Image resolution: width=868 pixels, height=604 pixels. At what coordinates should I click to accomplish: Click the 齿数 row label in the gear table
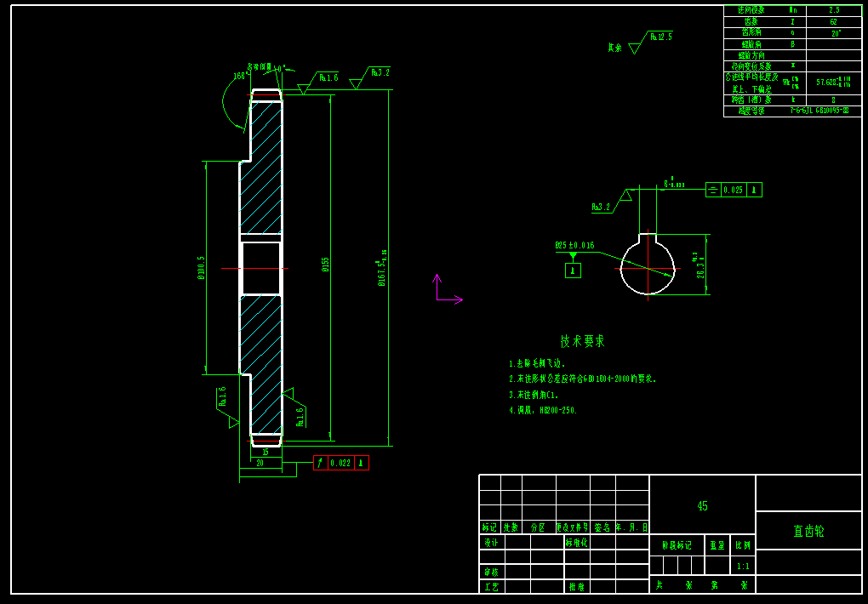[x=751, y=21]
